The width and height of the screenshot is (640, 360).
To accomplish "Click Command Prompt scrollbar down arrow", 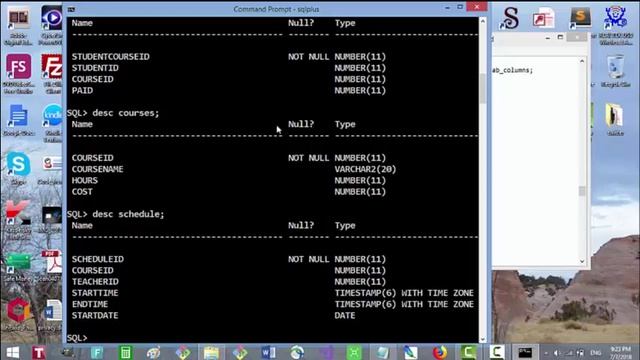I will (483, 339).
